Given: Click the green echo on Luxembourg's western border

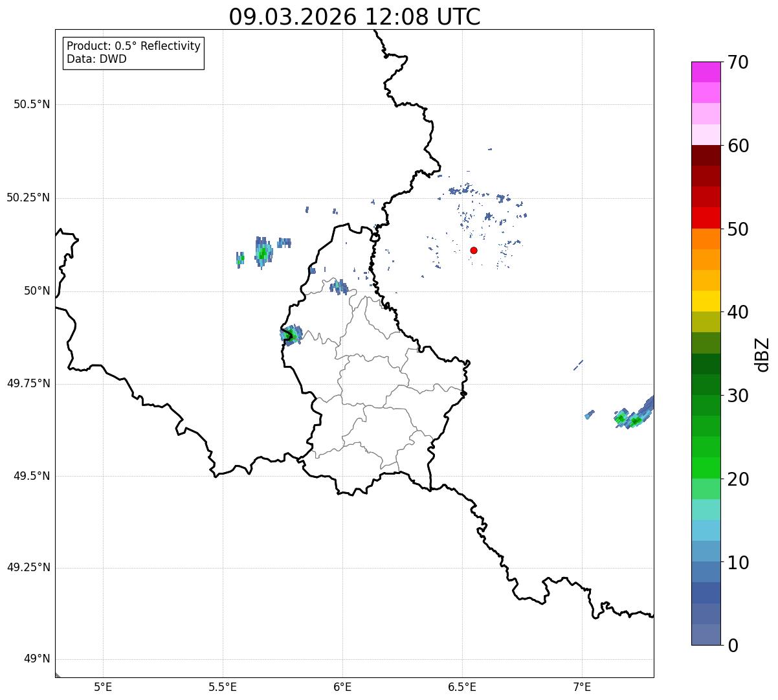Looking at the screenshot, I should (x=291, y=335).
